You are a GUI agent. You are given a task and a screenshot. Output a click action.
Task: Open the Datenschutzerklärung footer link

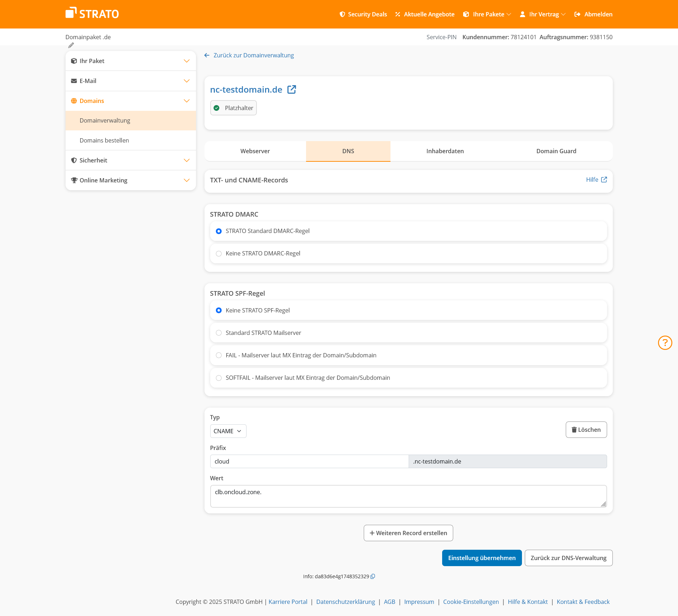(x=346, y=602)
